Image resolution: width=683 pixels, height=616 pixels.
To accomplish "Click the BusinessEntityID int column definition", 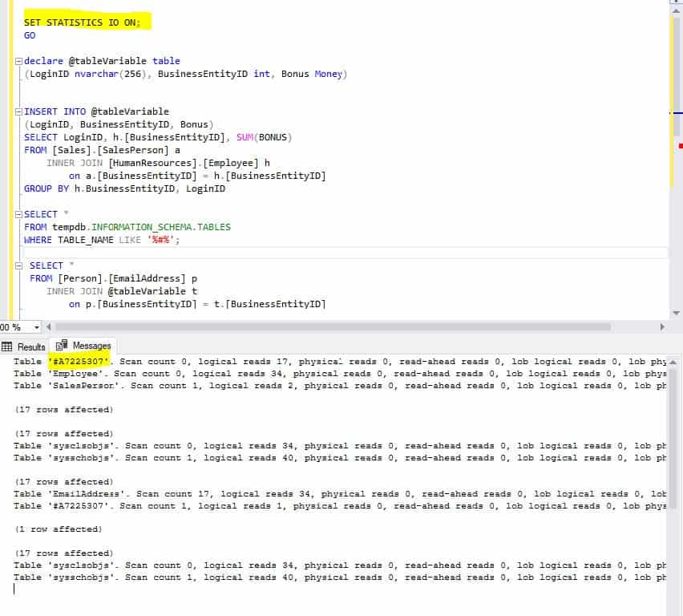I will pyautogui.click(x=214, y=74).
